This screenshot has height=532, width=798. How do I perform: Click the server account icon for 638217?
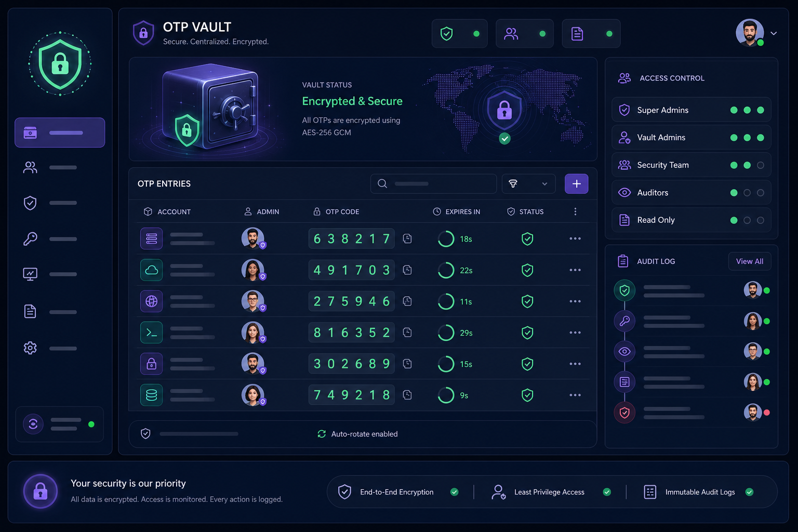point(151,238)
